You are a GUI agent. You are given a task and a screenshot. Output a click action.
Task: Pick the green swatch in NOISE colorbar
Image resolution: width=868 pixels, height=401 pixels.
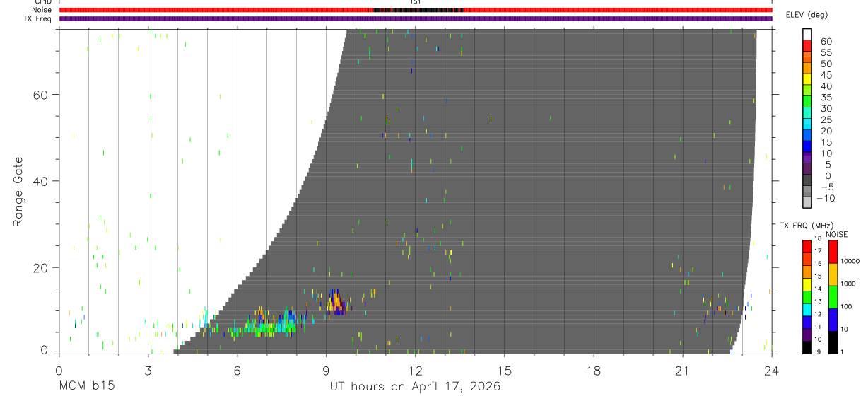pyautogui.click(x=833, y=297)
